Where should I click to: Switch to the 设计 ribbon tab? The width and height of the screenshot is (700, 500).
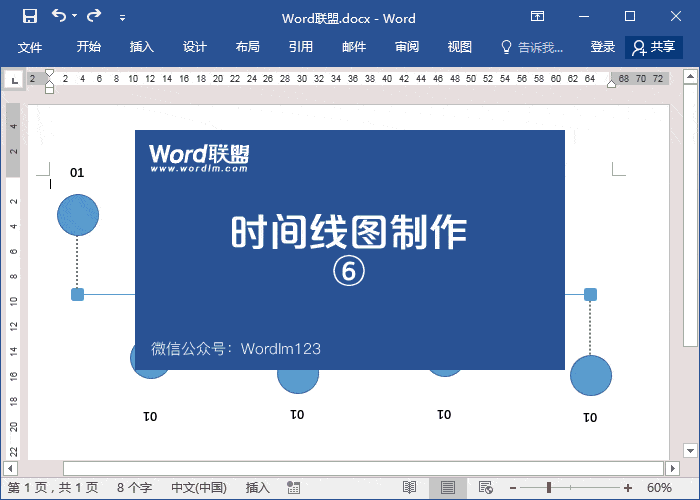click(195, 47)
